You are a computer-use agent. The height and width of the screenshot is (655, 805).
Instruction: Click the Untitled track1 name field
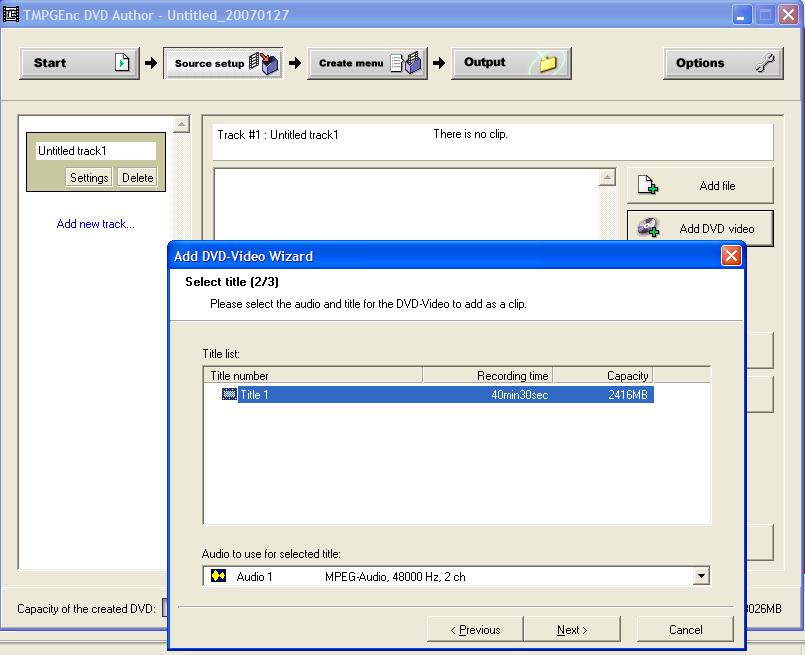click(x=96, y=151)
